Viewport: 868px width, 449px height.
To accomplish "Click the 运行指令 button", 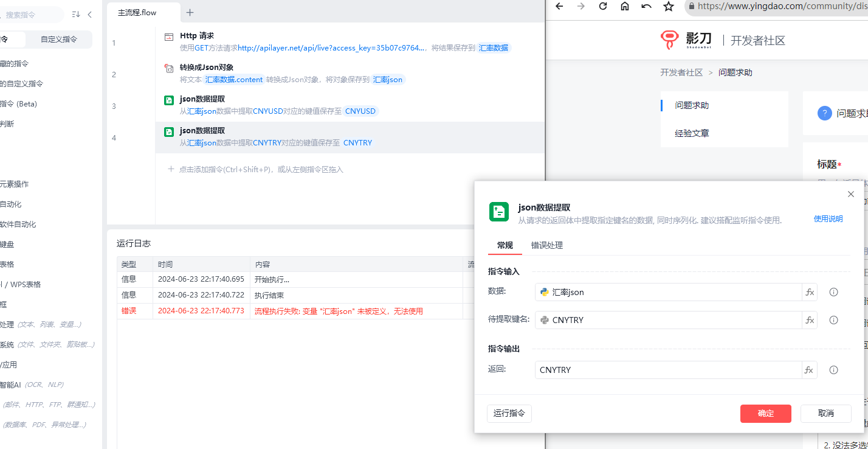I will pos(509,414).
